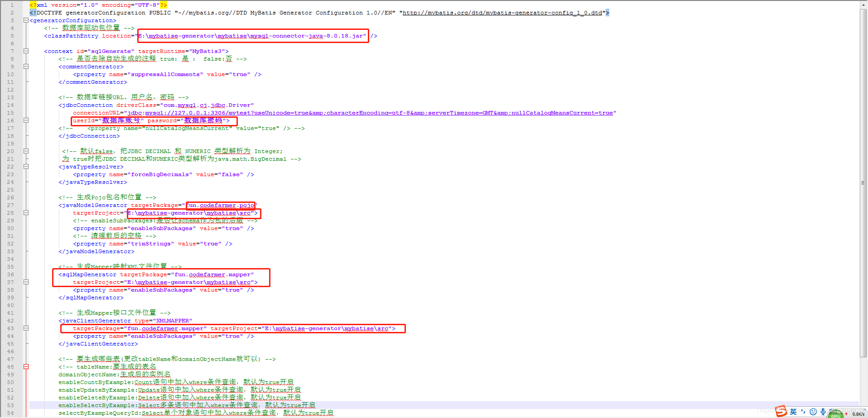Click the mysql-connector-java-8.0.18.jar path
868x418 pixels.
[252, 36]
